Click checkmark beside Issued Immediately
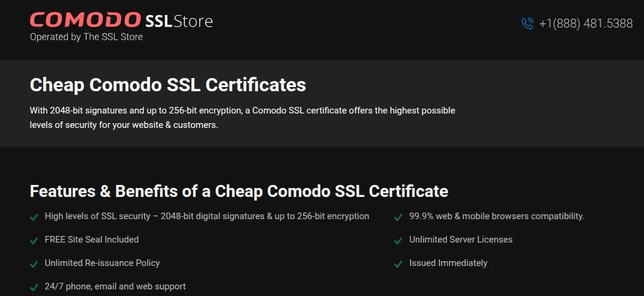The height and width of the screenshot is (296, 644). [x=398, y=264]
